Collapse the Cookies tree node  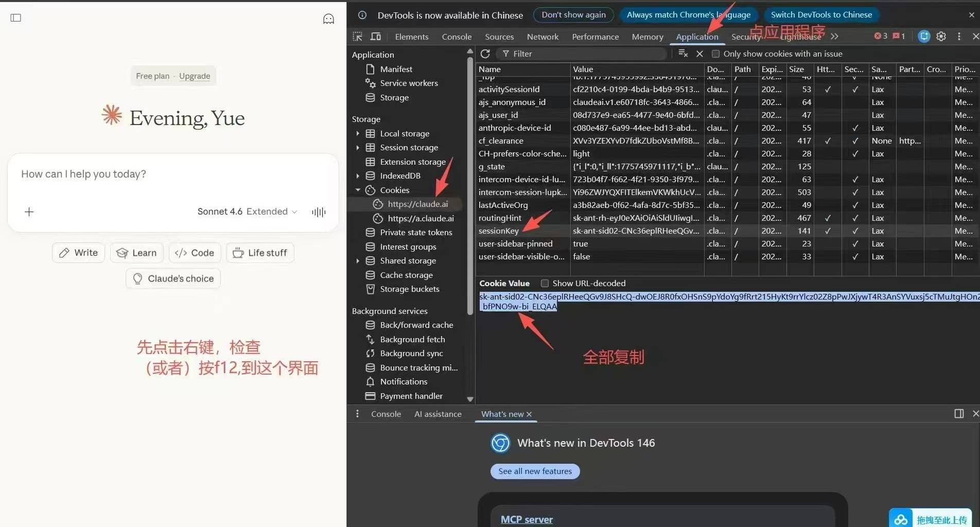pos(358,190)
